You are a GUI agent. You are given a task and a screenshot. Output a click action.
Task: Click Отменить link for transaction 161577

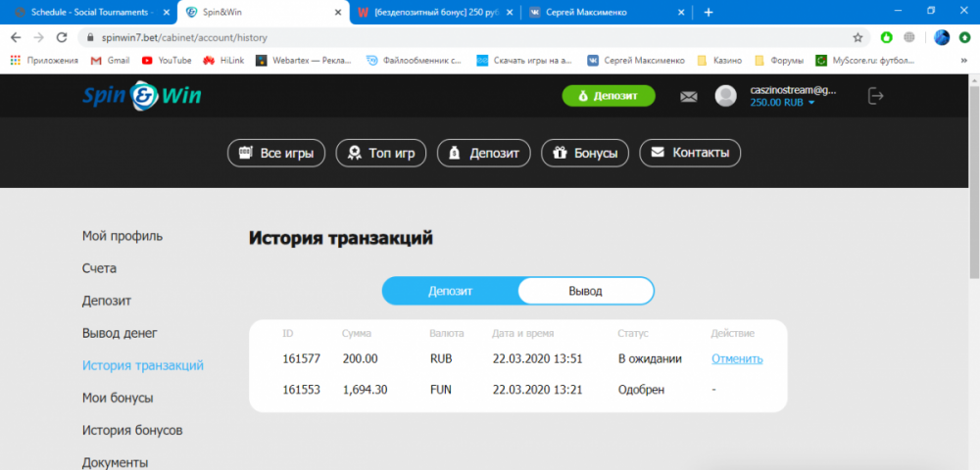[x=737, y=358]
